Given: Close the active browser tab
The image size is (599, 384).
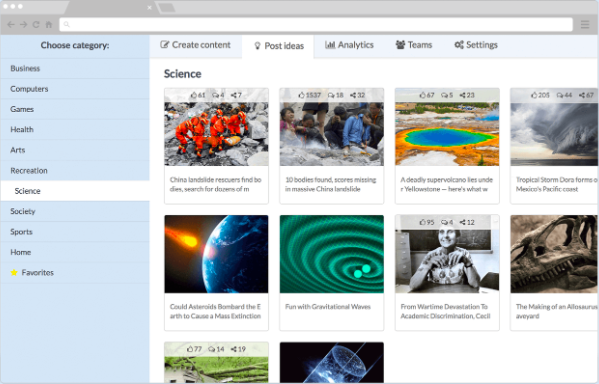Looking at the screenshot, I should pyautogui.click(x=149, y=7).
